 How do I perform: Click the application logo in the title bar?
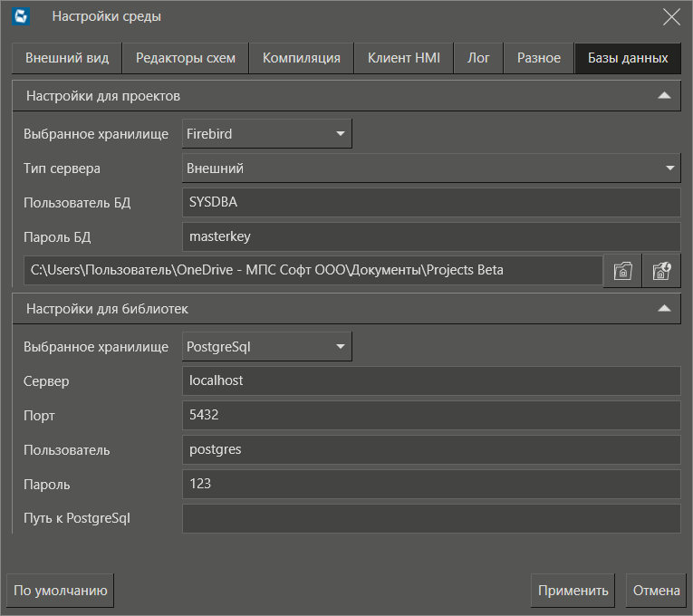(22, 16)
